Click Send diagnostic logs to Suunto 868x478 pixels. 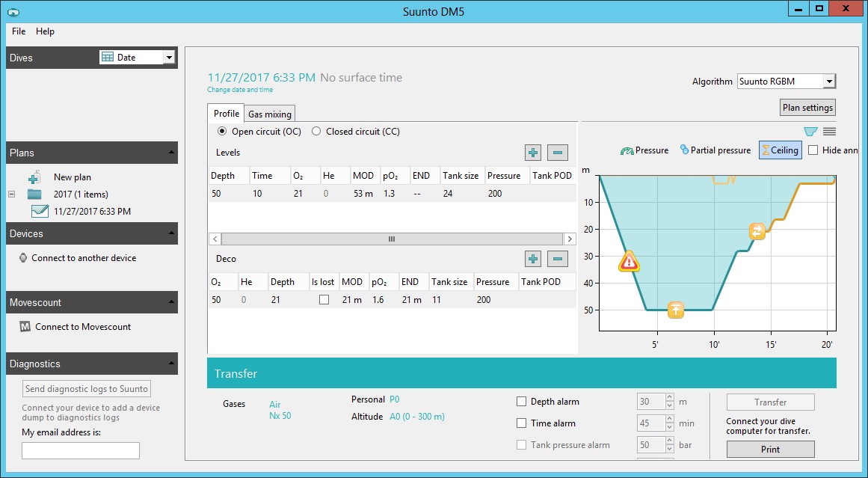pyautogui.click(x=87, y=389)
